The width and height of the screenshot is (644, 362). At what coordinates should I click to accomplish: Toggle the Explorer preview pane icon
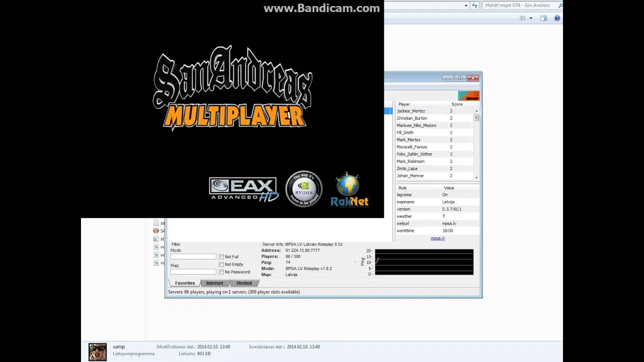pyautogui.click(x=543, y=18)
